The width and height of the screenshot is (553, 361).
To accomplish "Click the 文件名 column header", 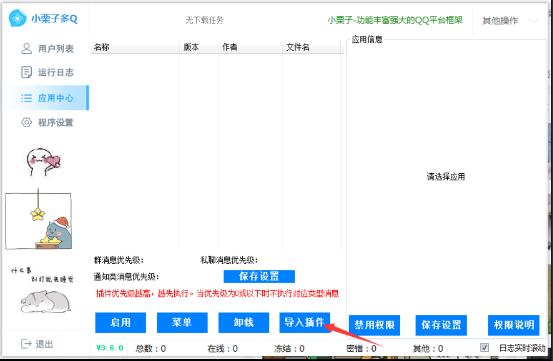I will click(x=312, y=47).
